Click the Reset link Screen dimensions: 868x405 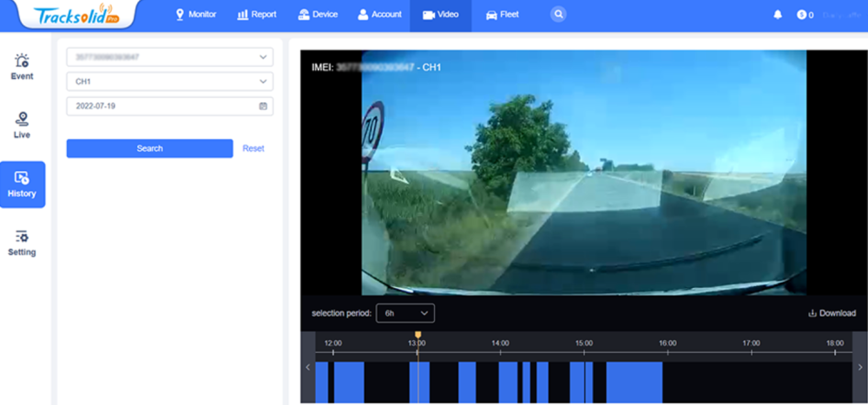(253, 148)
